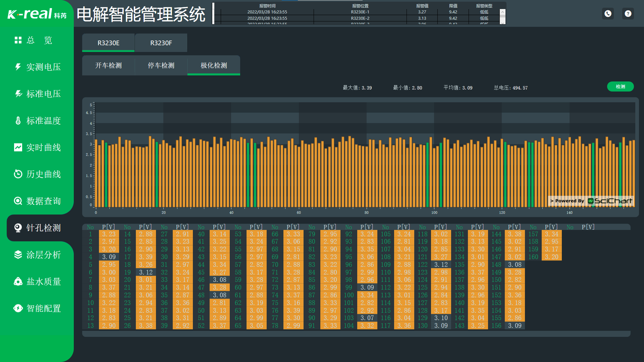Click the flask icon beside 盐水质量
The image size is (644, 362).
pos(18,281)
